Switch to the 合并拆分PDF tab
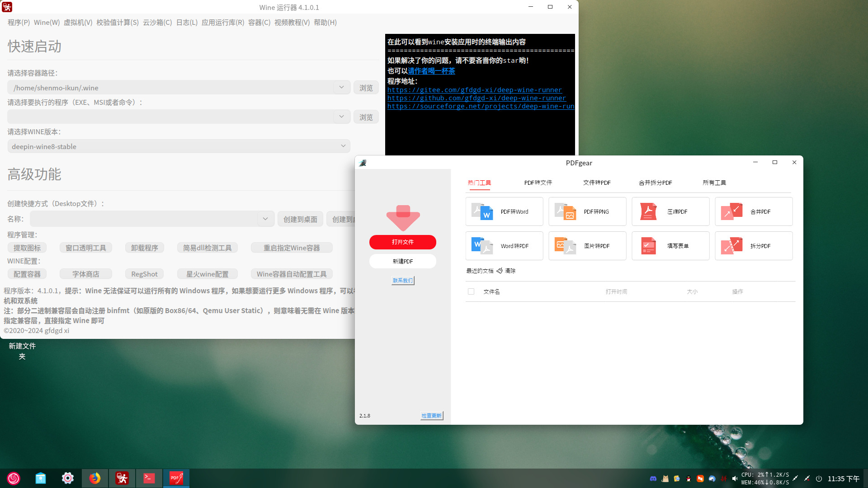Screen dimensions: 868x488 pos(655,183)
